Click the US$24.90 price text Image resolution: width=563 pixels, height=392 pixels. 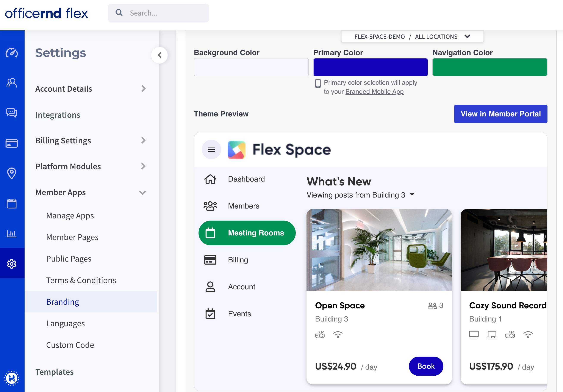[x=335, y=366]
